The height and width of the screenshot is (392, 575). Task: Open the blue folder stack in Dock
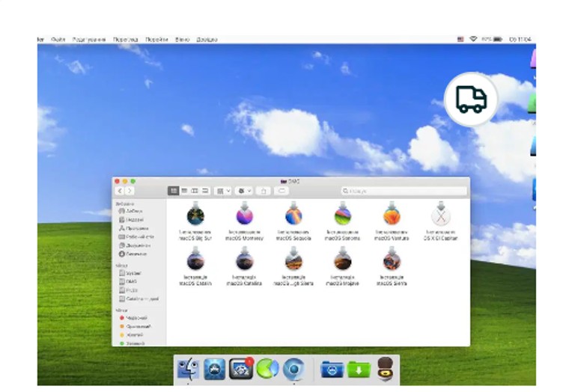(x=332, y=370)
